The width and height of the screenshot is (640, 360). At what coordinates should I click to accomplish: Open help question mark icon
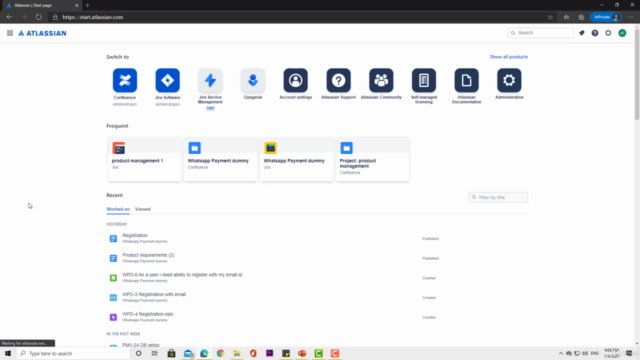tap(595, 33)
